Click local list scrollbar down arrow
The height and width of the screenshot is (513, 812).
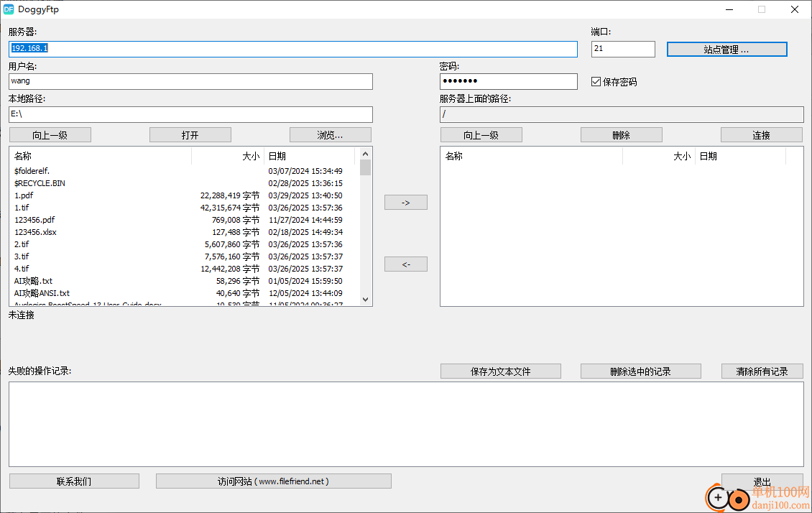click(366, 300)
